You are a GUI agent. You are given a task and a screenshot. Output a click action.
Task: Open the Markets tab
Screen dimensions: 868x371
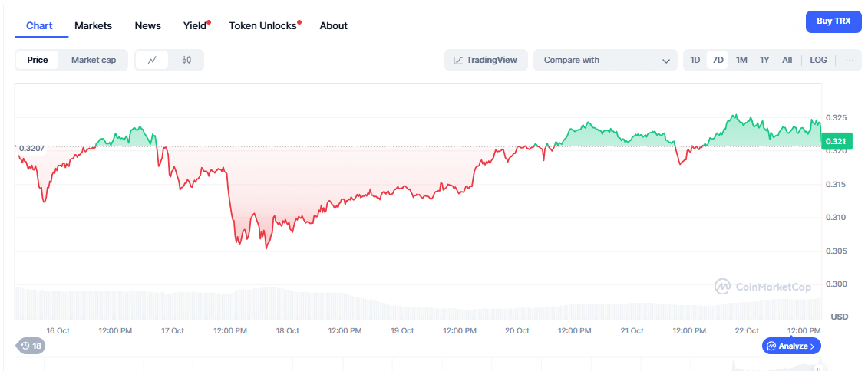tap(93, 25)
